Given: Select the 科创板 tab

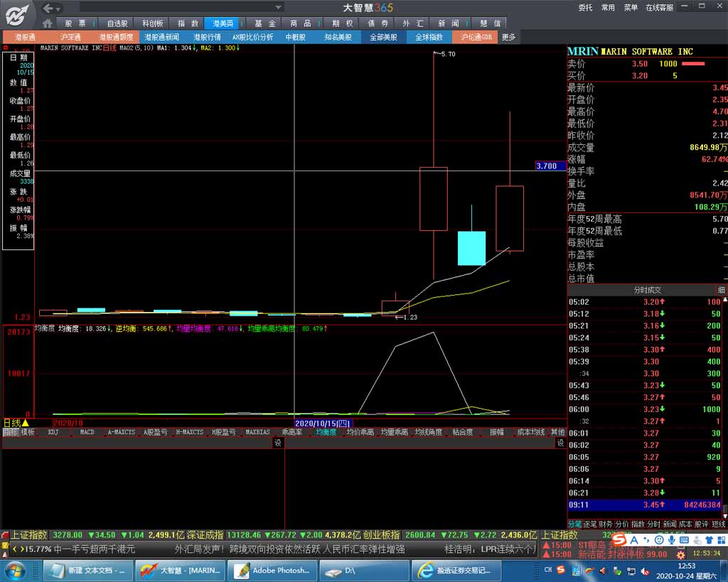Looking at the screenshot, I should coord(152,23).
